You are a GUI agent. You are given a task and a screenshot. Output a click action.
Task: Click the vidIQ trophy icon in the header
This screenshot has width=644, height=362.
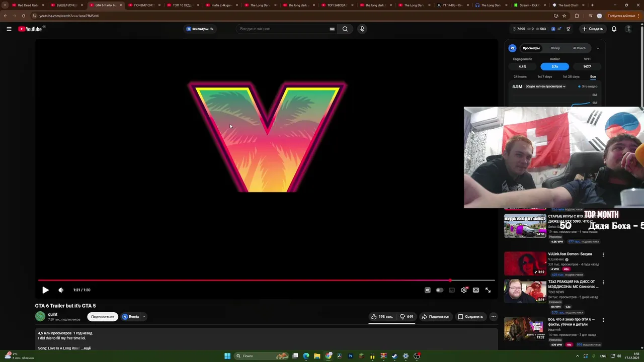[569, 29]
